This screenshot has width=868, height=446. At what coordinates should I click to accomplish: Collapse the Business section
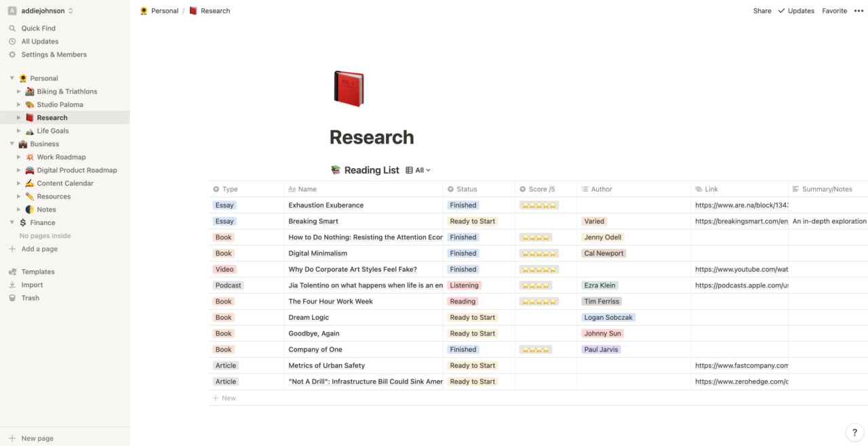coord(11,144)
